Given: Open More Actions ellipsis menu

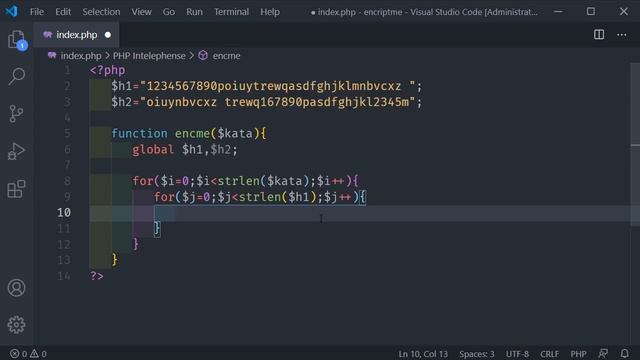Looking at the screenshot, I should coord(622,35).
